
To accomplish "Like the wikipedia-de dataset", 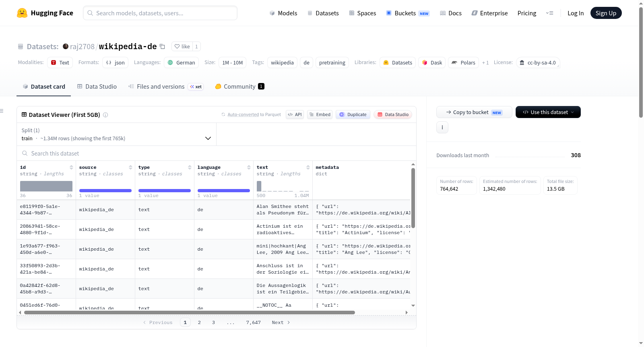I will pos(182,46).
